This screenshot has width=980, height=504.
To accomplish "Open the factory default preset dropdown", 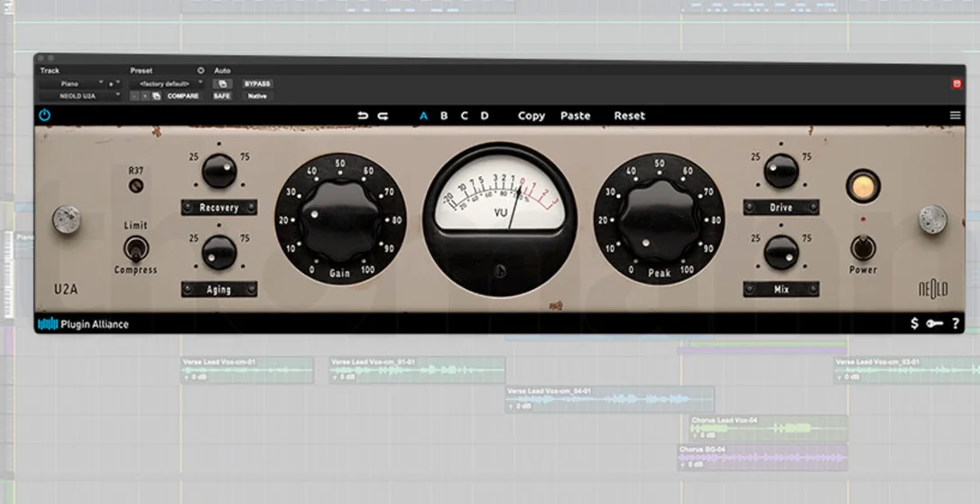I will (166, 84).
